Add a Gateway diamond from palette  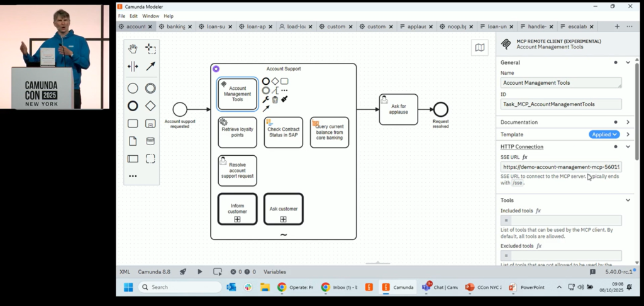pos(150,106)
